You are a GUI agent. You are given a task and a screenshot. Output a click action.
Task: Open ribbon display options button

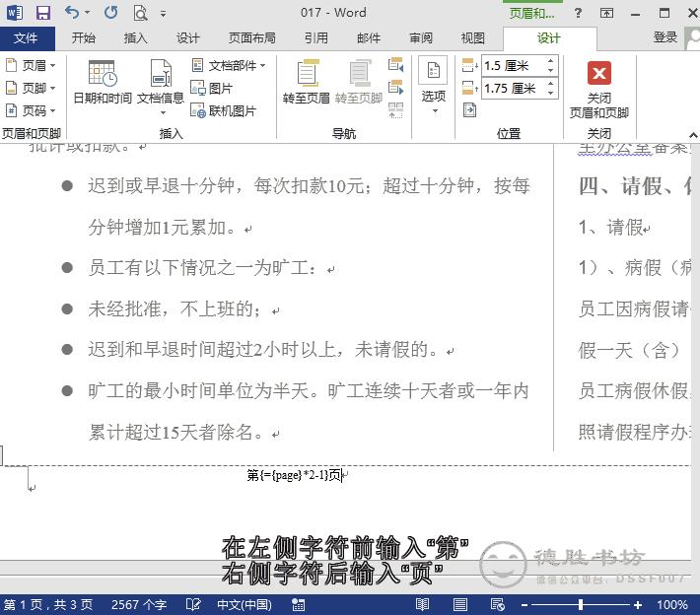606,13
